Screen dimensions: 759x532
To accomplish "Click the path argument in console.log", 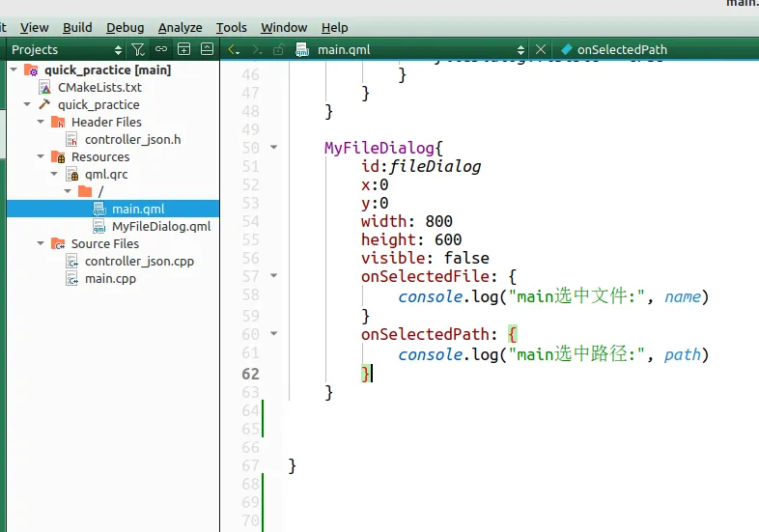I will 682,355.
